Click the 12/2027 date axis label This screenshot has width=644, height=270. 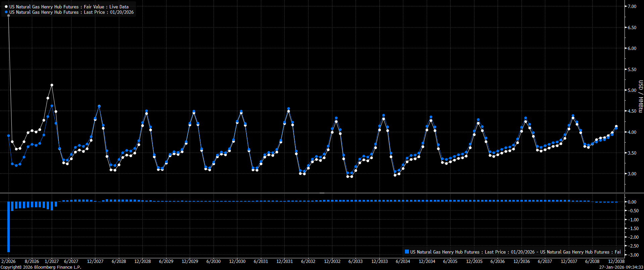tap(95, 261)
